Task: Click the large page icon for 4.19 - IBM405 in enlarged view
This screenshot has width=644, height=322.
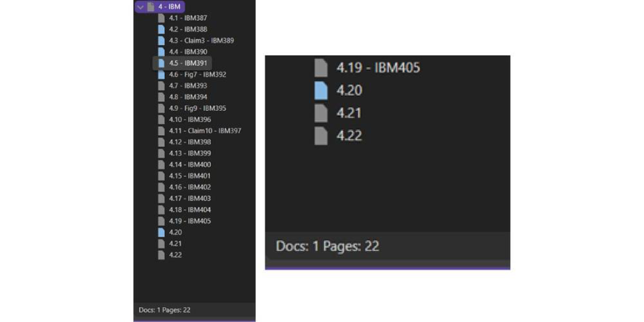Action: [x=321, y=68]
